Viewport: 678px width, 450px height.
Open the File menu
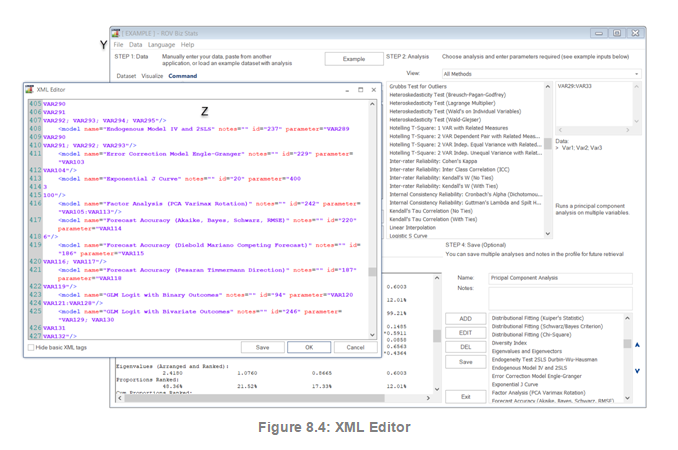point(118,45)
